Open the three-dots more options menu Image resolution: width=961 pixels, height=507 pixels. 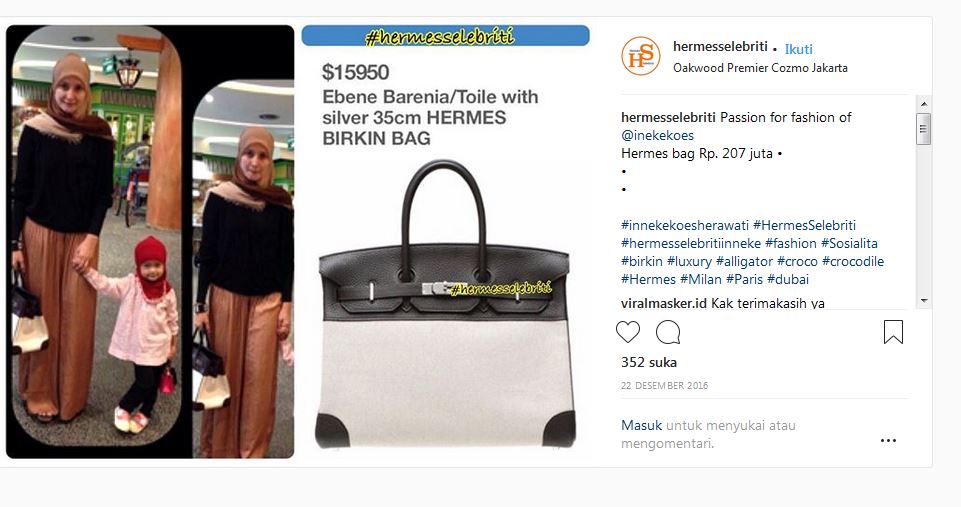click(888, 440)
